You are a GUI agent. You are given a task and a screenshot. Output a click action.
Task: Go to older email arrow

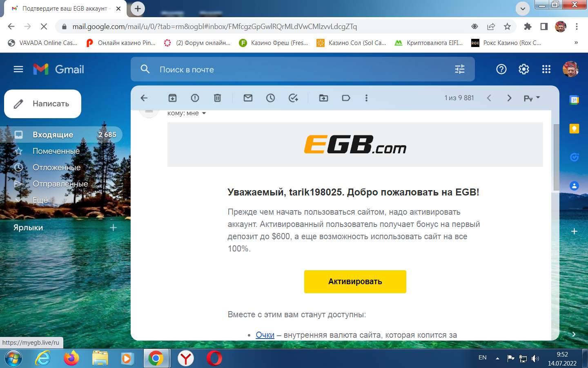pyautogui.click(x=509, y=98)
